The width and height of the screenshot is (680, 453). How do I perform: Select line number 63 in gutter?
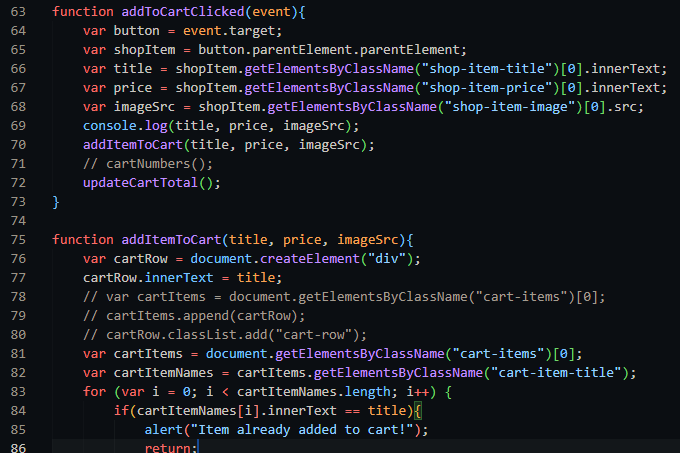pos(18,12)
